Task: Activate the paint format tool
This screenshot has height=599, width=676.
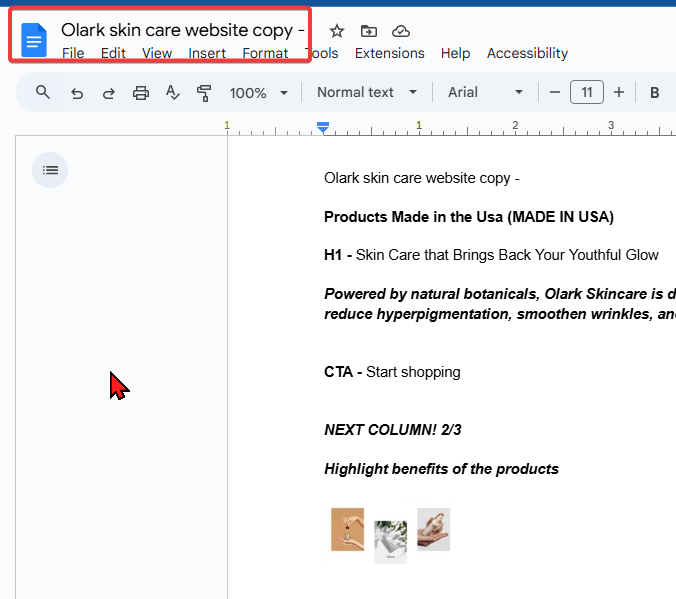Action: coord(204,93)
